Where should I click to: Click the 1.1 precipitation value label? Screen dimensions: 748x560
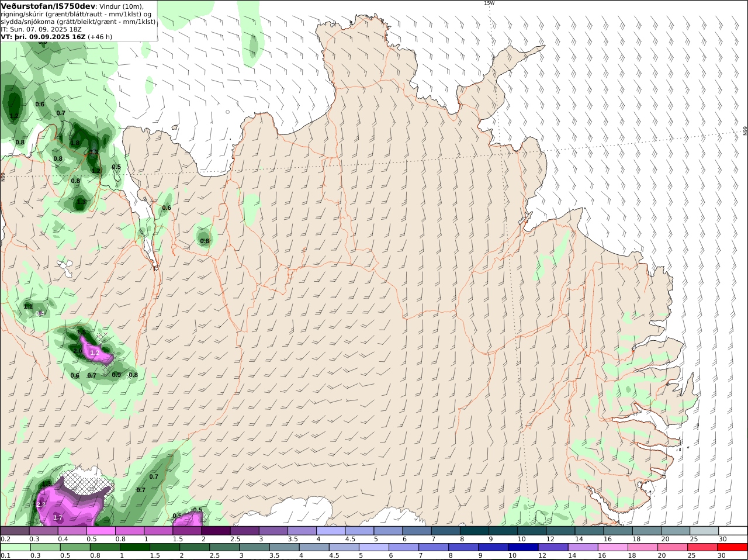28,306
